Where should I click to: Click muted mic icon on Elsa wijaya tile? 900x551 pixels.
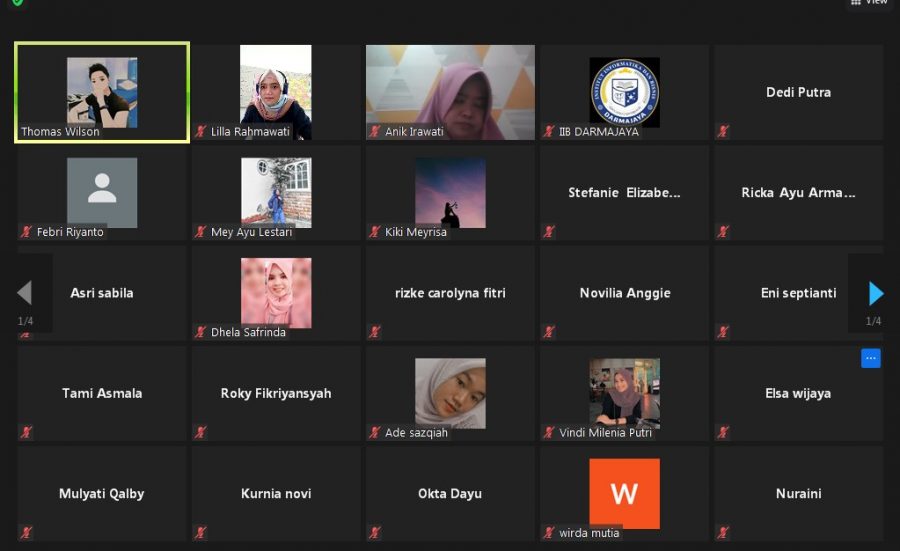[x=723, y=432]
